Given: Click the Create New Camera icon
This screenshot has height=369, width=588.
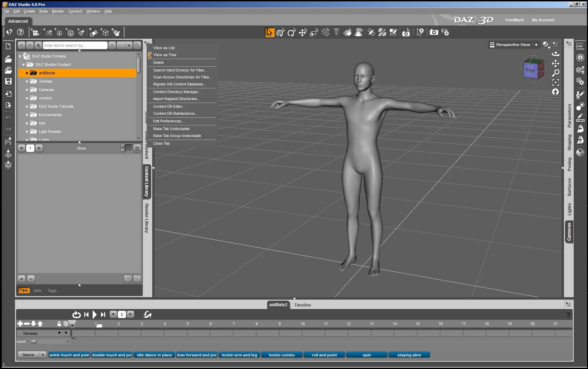Looking at the screenshot, I should pyautogui.click(x=35, y=32).
